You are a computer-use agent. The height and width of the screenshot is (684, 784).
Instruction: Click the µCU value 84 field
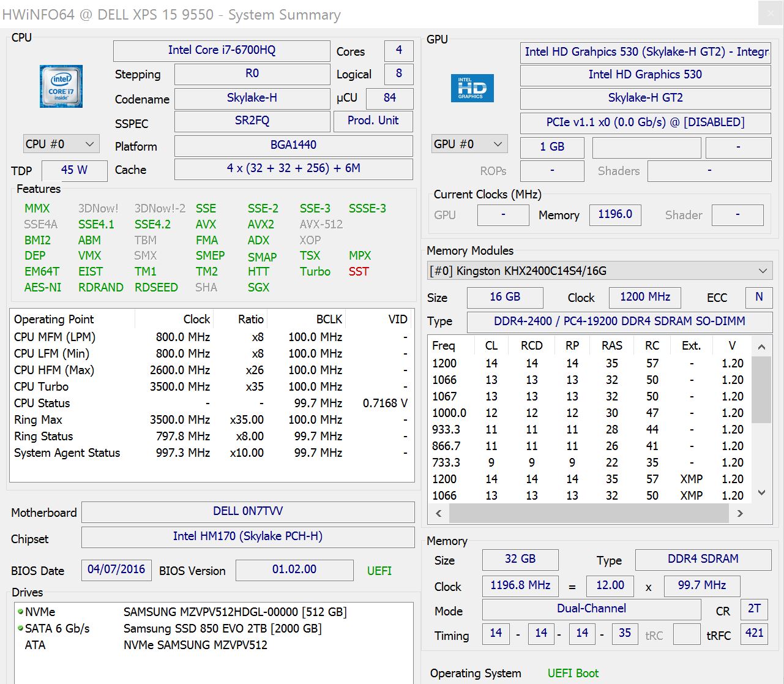390,99
